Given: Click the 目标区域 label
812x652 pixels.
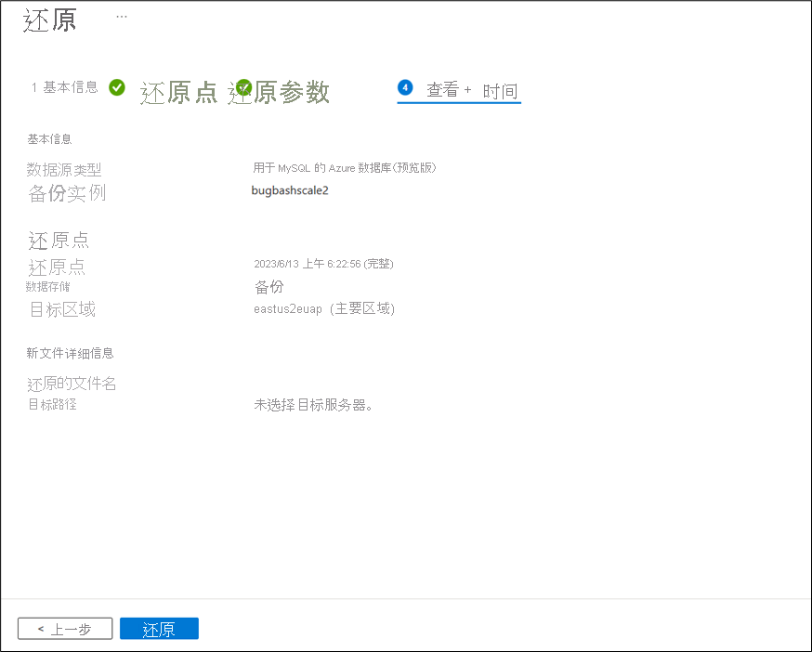Looking at the screenshot, I should click(63, 309).
